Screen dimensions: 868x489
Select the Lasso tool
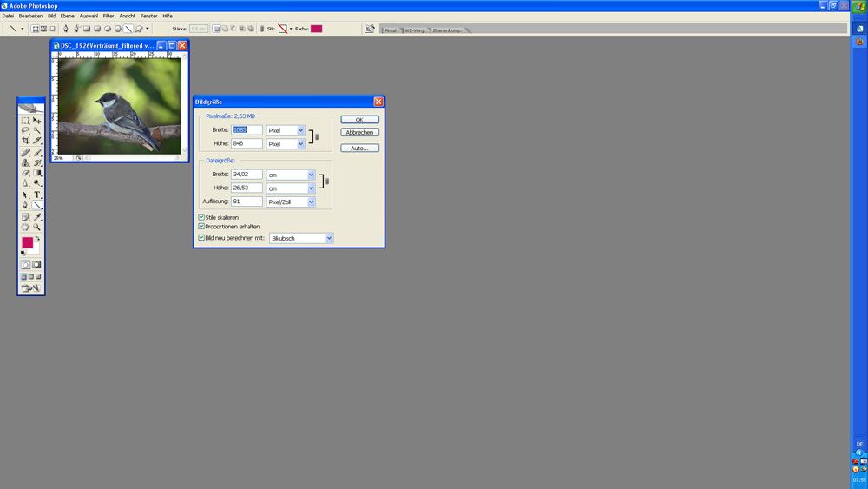[x=25, y=130]
